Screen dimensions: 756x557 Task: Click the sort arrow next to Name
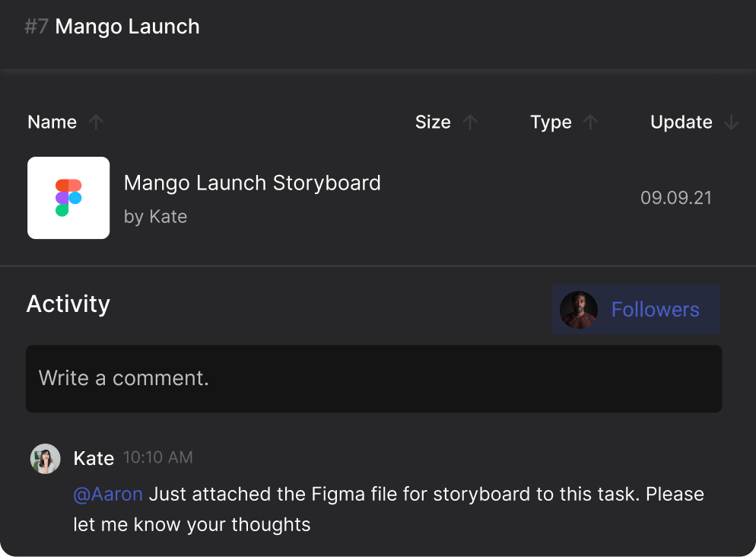[x=96, y=123]
